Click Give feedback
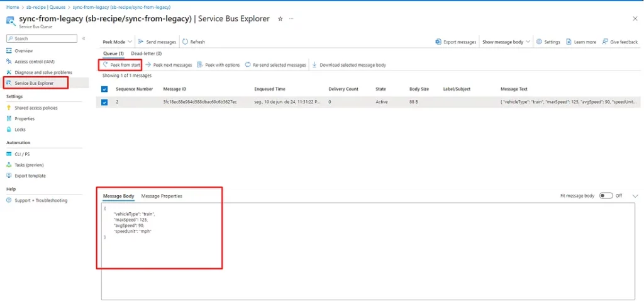Image resolution: width=644 pixels, height=306 pixels. click(619, 42)
